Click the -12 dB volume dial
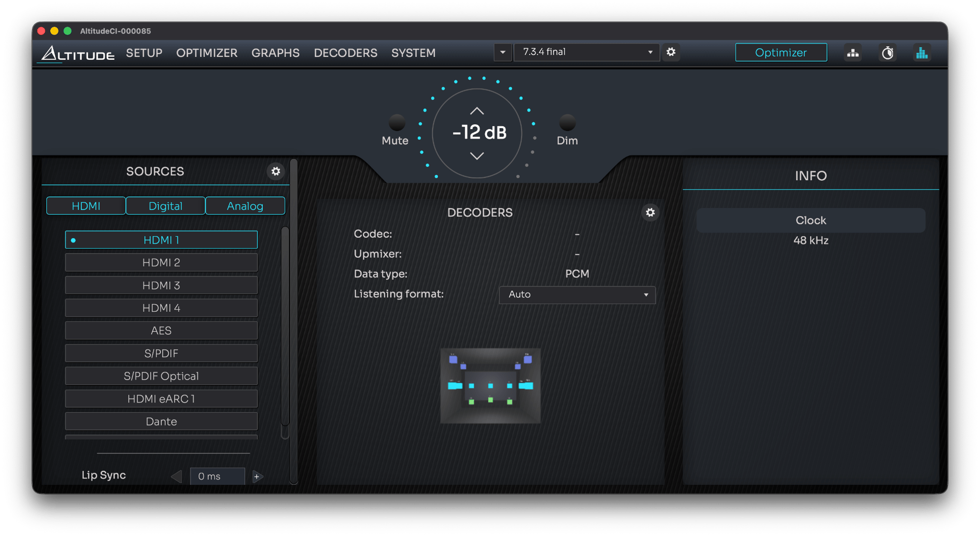980x536 pixels. pos(477,133)
